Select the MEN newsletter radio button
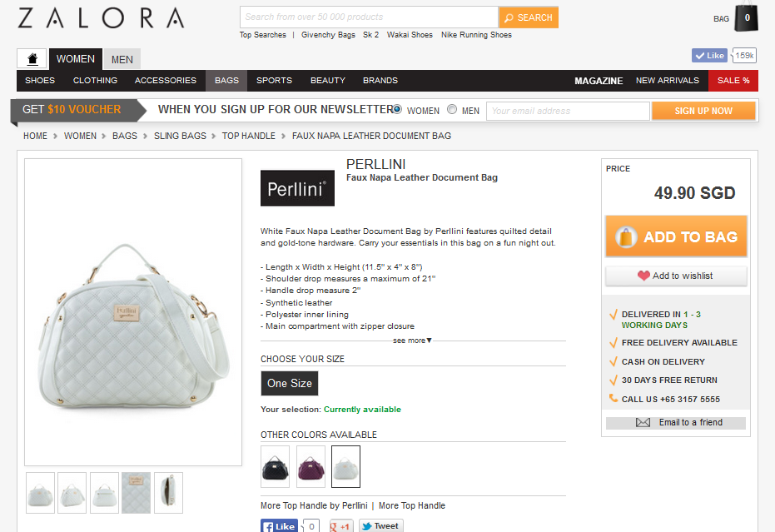This screenshot has height=532, width=775. 452,109
